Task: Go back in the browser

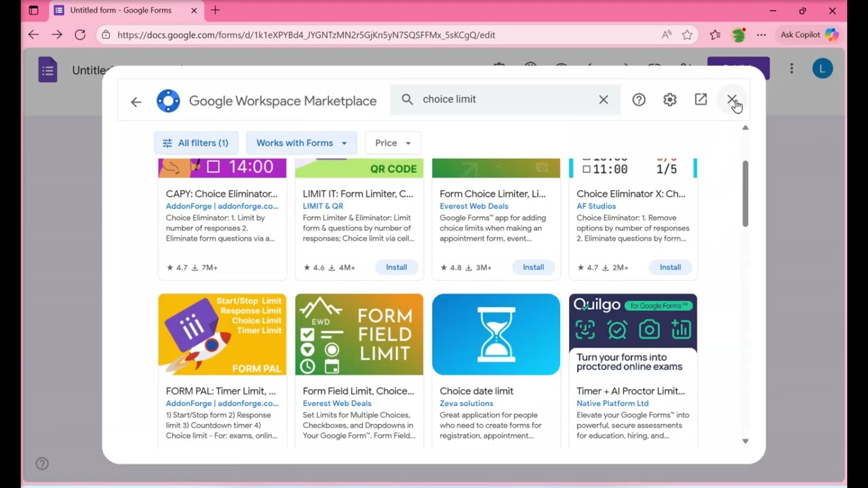Action: coord(33,35)
